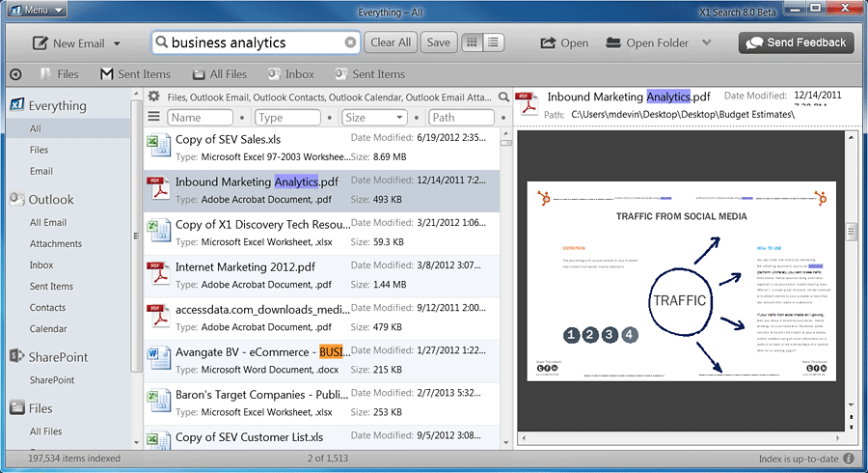This screenshot has width=868, height=473.
Task: Select Attachments under Outlook in sidebar
Action: 49,243
